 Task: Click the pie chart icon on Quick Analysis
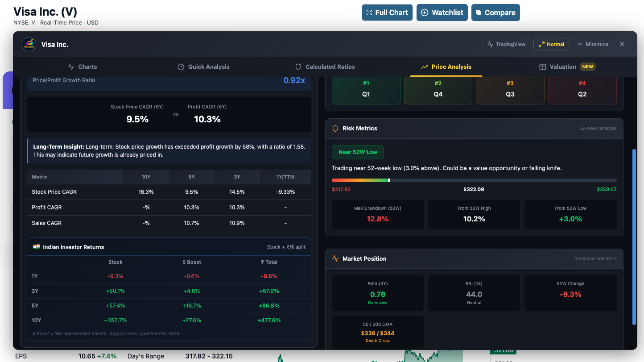181,67
